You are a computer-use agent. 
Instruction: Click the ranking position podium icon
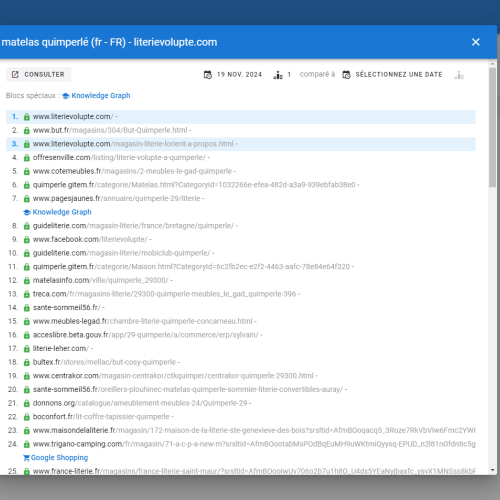pyautogui.click(x=278, y=75)
